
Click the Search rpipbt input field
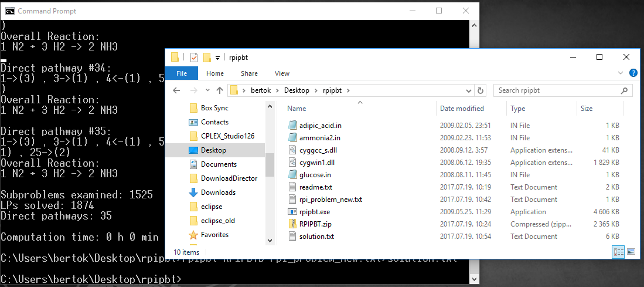(557, 90)
